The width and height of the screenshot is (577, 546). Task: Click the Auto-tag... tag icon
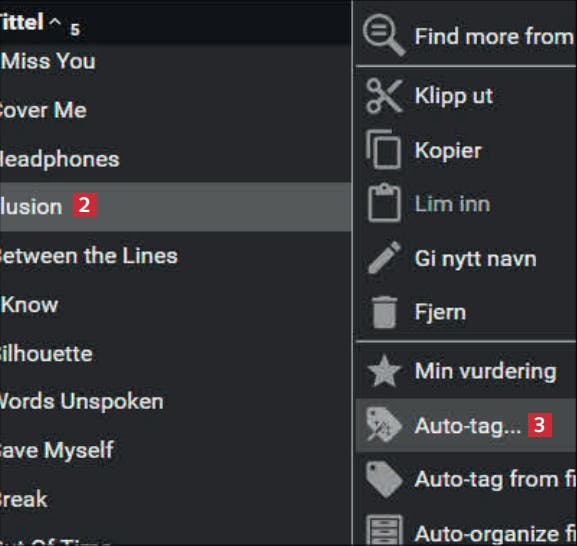(x=384, y=425)
